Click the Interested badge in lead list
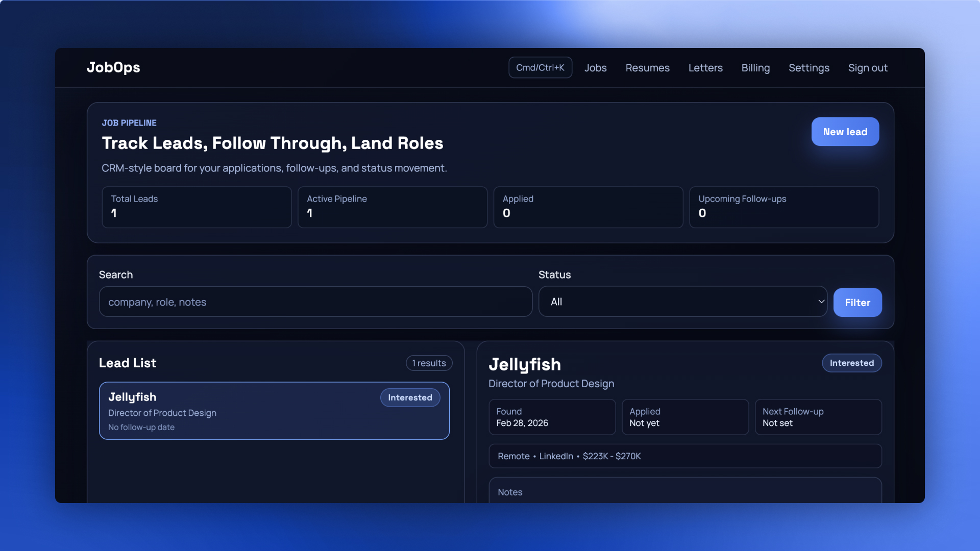The height and width of the screenshot is (551, 980). (x=410, y=397)
